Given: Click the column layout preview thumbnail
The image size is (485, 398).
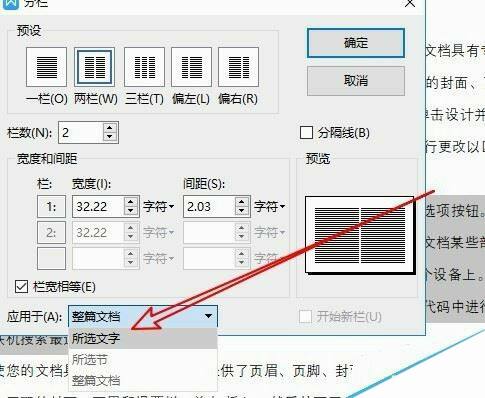Looking at the screenshot, I should [360, 235].
